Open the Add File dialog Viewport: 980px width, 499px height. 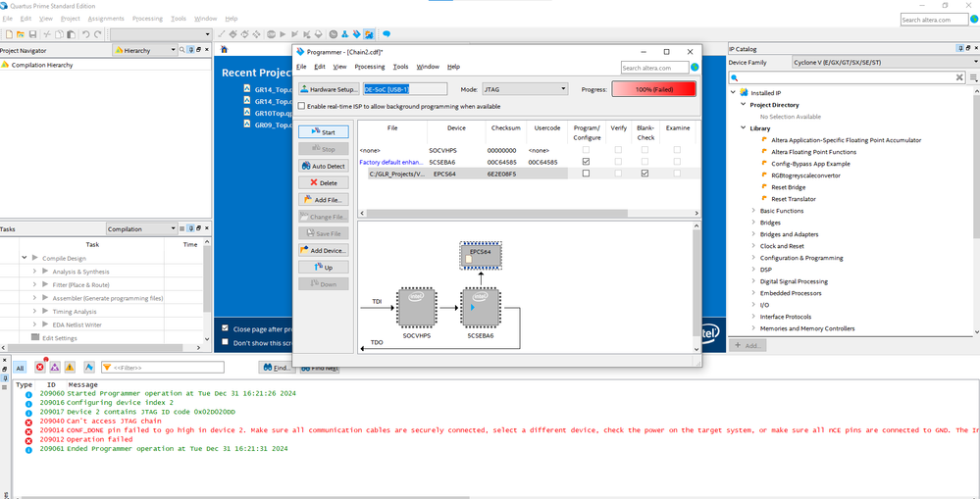[x=323, y=200]
